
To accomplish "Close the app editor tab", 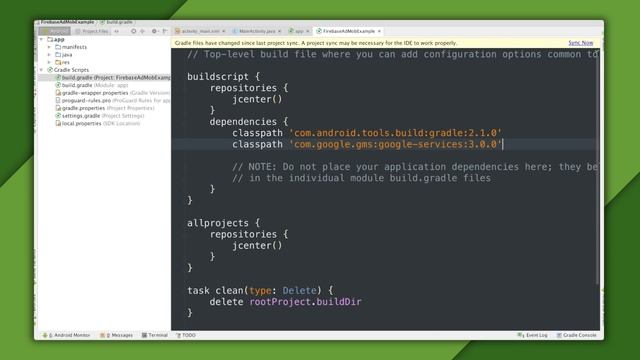I will click(x=308, y=31).
